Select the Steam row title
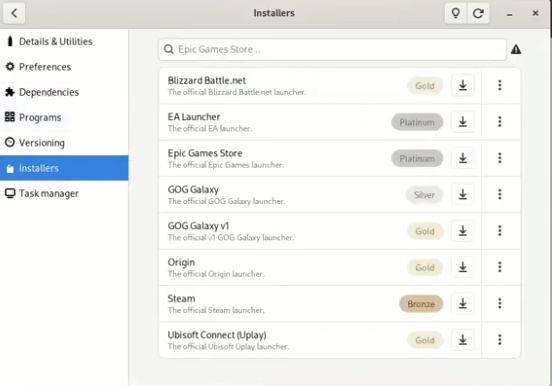Screen dimensions: 552x386 tap(181, 299)
